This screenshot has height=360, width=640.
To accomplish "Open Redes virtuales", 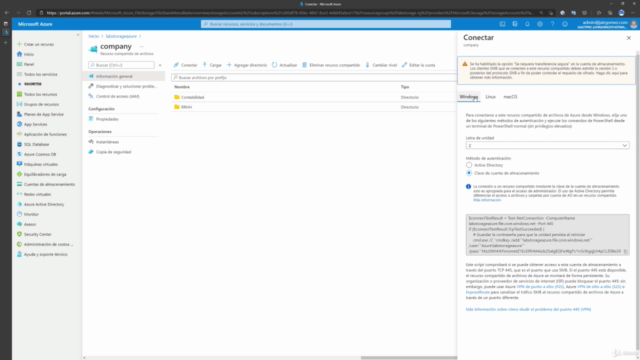I will coord(34,194).
